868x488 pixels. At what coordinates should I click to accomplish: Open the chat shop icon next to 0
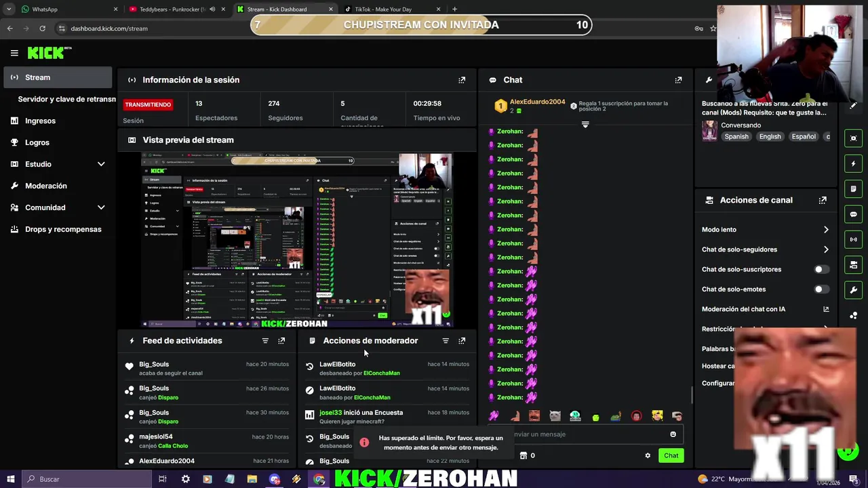click(x=523, y=455)
